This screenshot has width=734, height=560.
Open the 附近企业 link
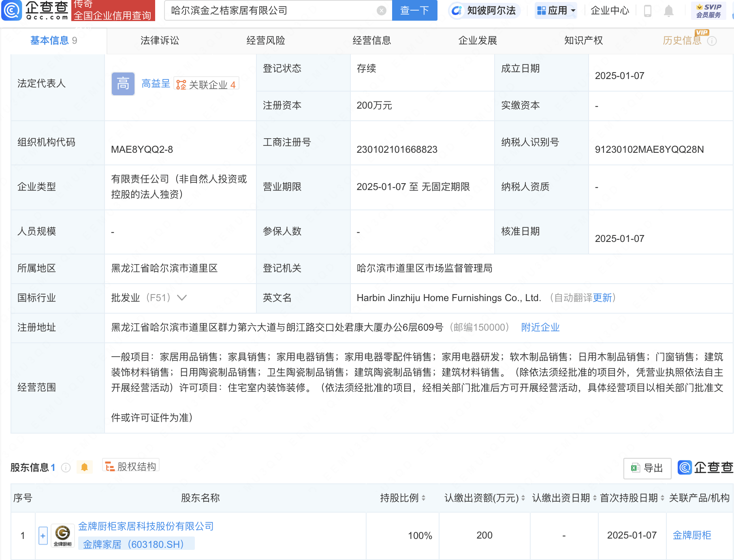click(540, 327)
